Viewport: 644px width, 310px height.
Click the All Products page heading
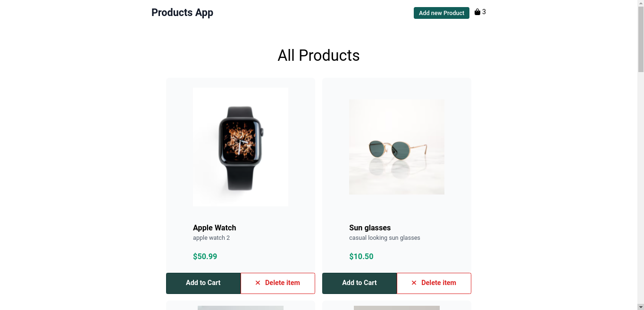pos(318,55)
